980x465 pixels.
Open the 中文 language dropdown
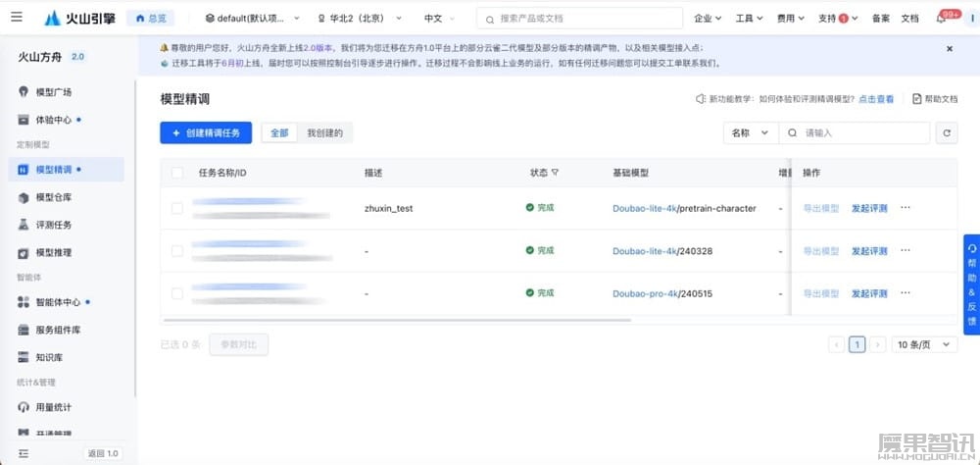[439, 19]
